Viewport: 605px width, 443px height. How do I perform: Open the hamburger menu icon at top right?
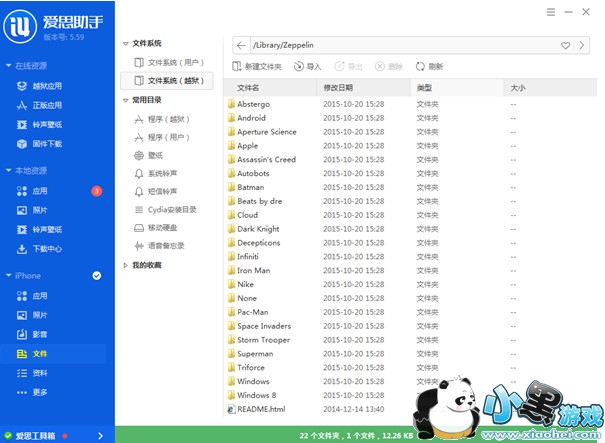pyautogui.click(x=551, y=12)
